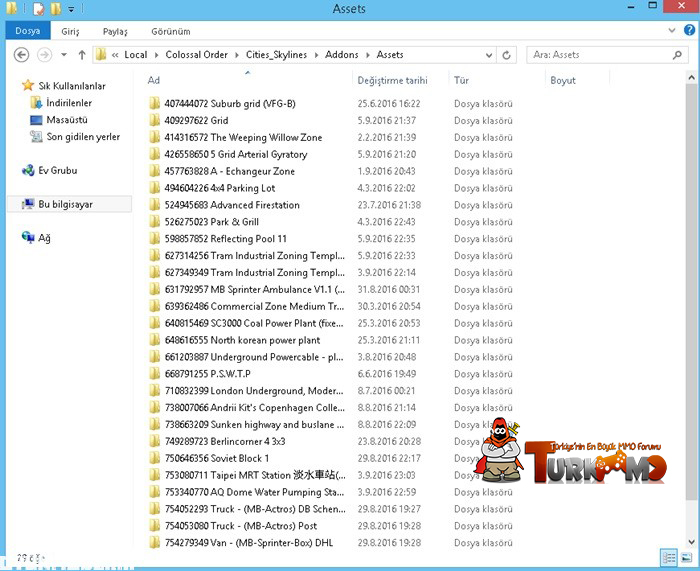700x571 pixels.
Task: Select 631792957 MB Sprinter Ambulance folder name
Action: (255, 290)
